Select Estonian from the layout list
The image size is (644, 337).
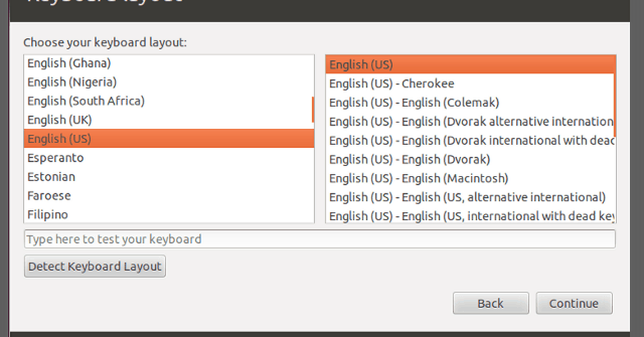[x=52, y=177]
